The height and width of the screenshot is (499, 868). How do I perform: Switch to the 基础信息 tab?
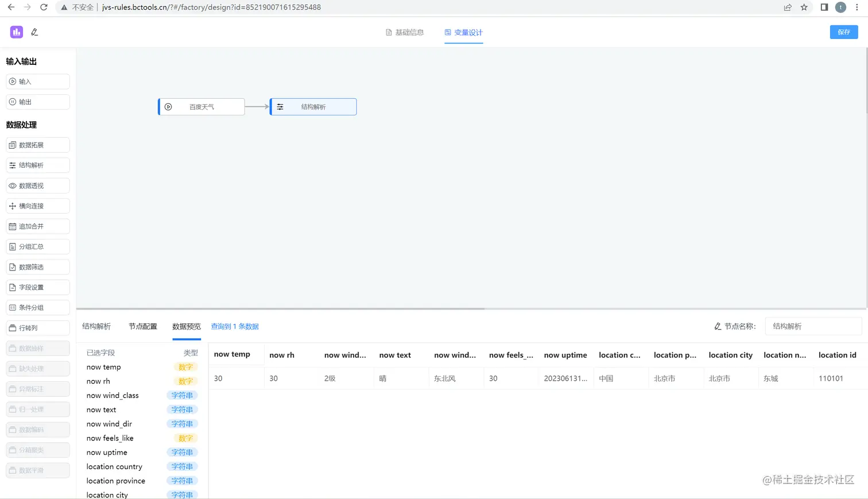coord(405,32)
